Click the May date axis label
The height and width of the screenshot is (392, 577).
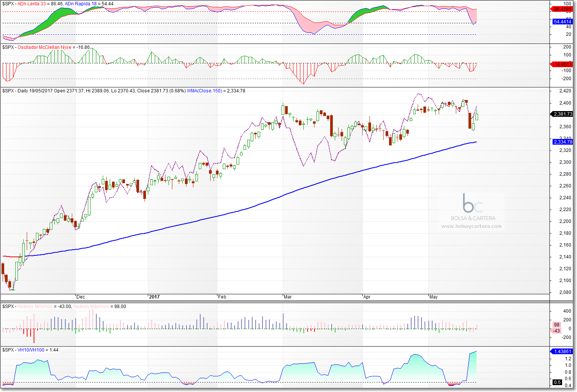coord(433,297)
